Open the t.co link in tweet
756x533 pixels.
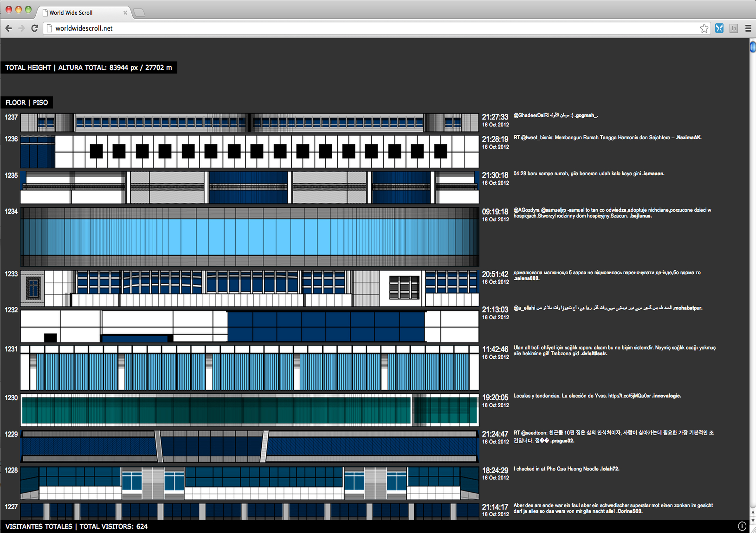coord(629,396)
